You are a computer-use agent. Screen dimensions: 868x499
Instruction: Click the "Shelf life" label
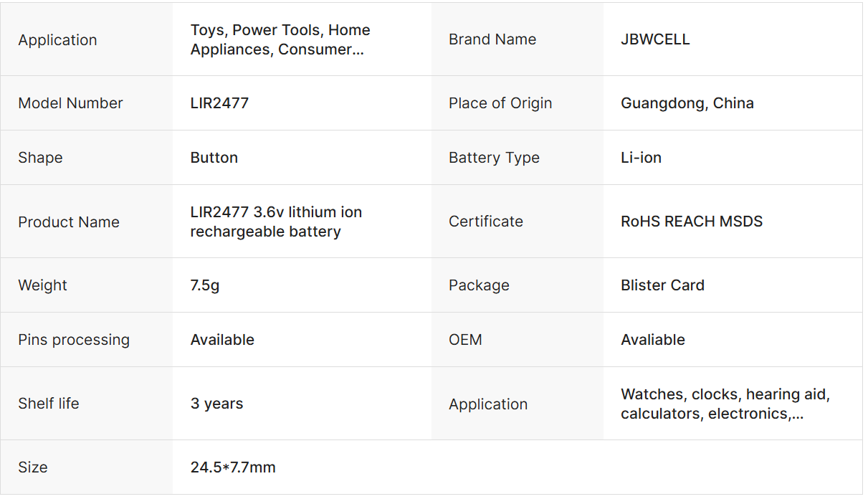coord(49,404)
